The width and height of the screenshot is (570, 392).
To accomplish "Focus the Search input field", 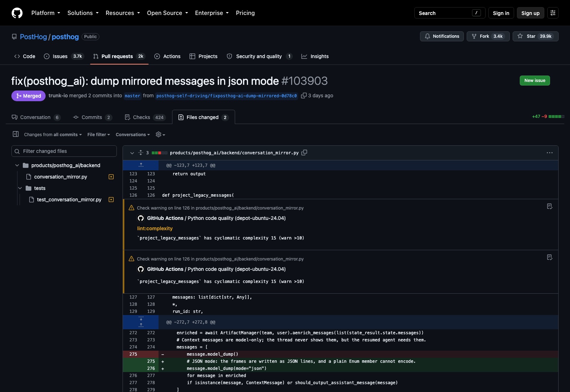I will point(450,13).
